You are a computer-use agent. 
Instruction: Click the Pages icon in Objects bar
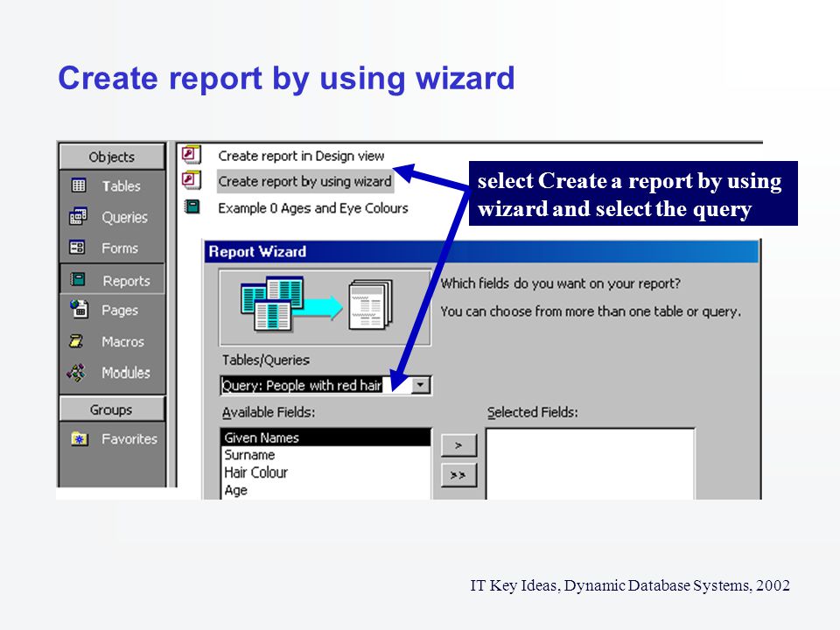[79, 309]
